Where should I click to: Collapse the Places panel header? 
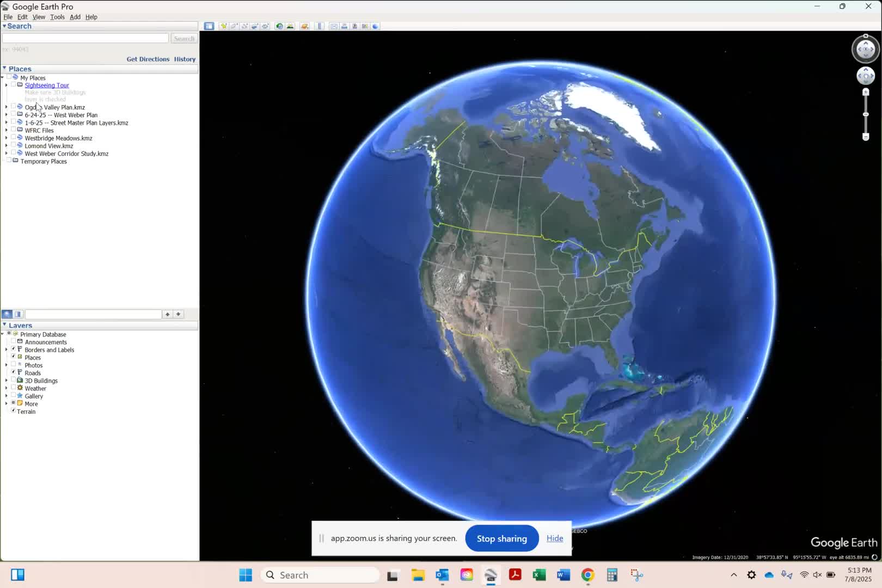4,68
